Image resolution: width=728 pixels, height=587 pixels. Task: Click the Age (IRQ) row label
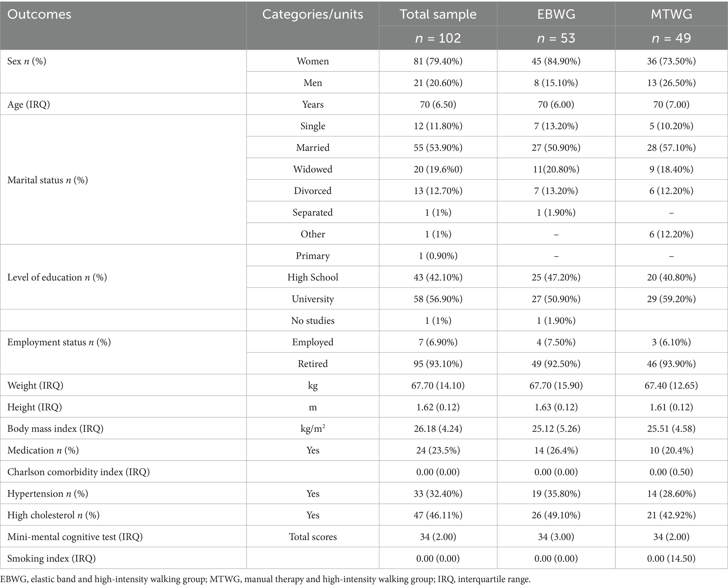[x=29, y=105]
